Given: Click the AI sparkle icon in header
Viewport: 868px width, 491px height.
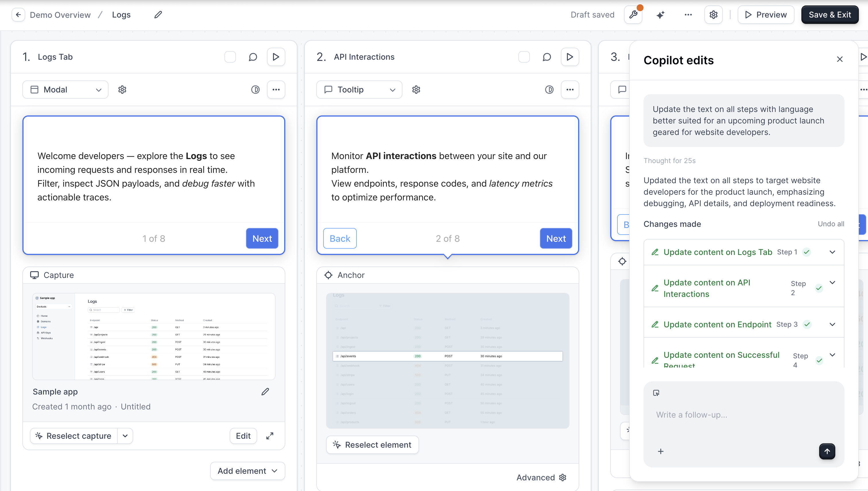Looking at the screenshot, I should (x=660, y=15).
